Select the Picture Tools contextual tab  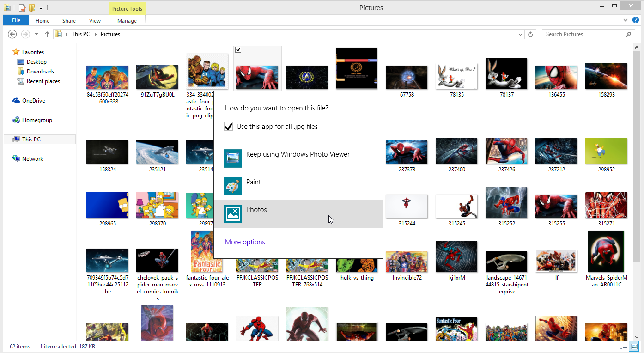tap(127, 9)
